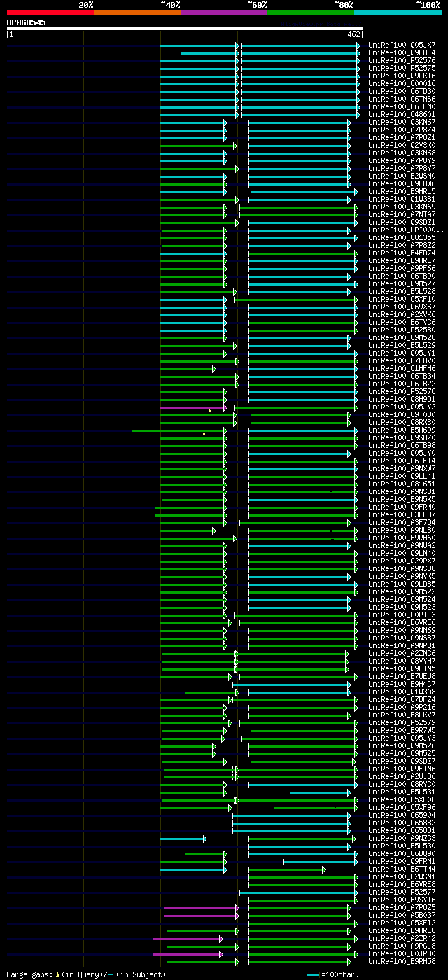448x980 pixels.
Task: Open the UniRef100_P52575 hit
Action: pos(402,68)
